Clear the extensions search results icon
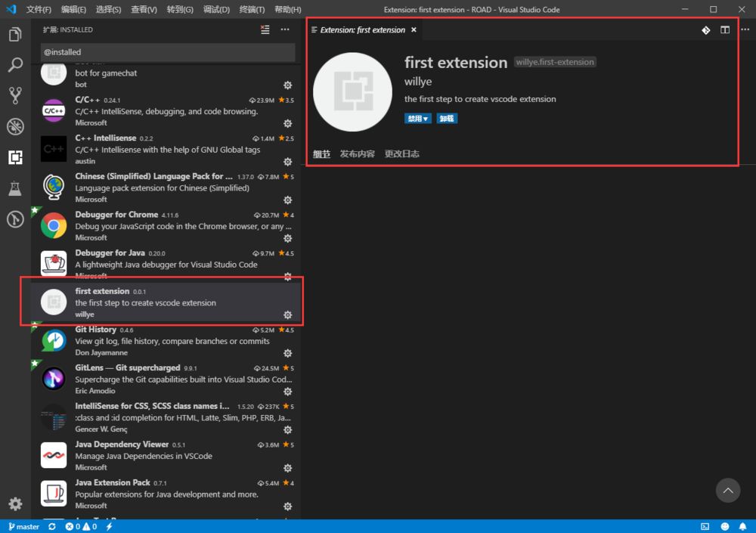 point(265,30)
